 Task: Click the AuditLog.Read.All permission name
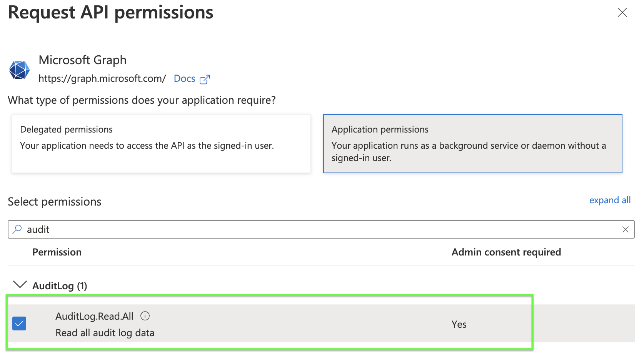click(x=94, y=316)
